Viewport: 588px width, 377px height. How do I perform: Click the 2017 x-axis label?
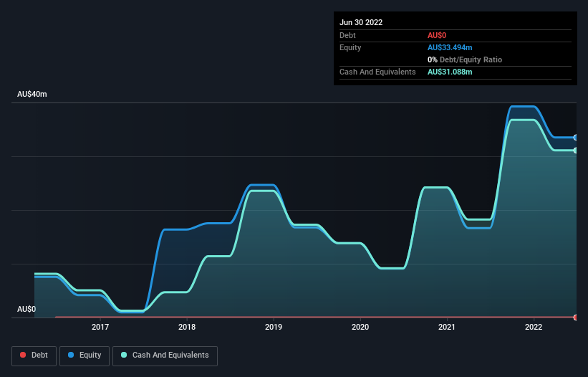tap(100, 327)
